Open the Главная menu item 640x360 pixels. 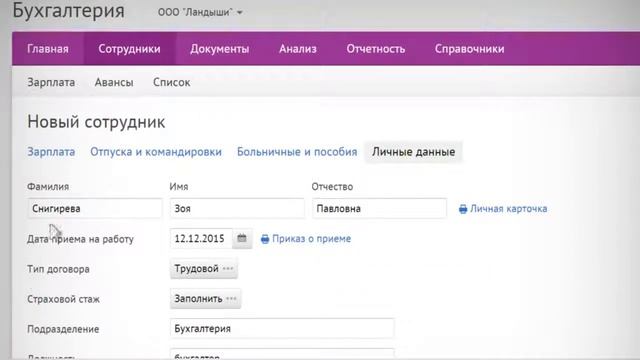(x=48, y=49)
